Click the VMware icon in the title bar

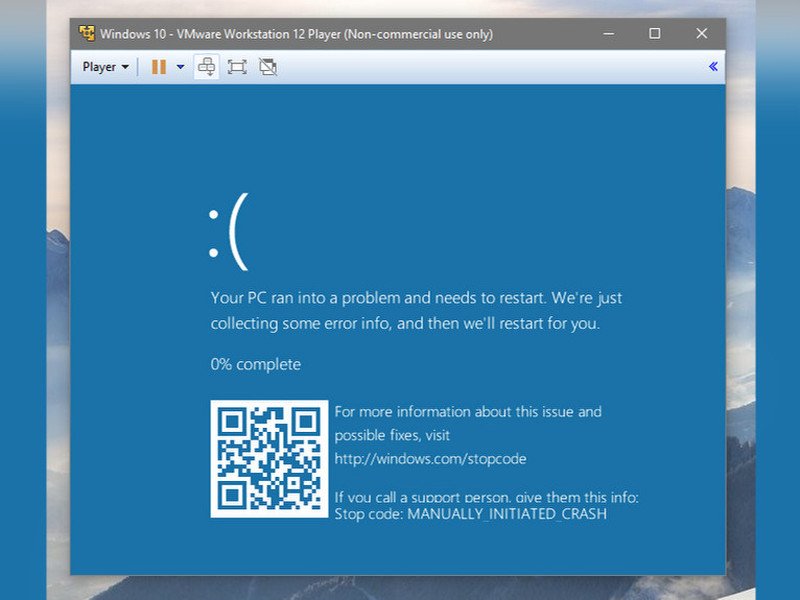87,34
